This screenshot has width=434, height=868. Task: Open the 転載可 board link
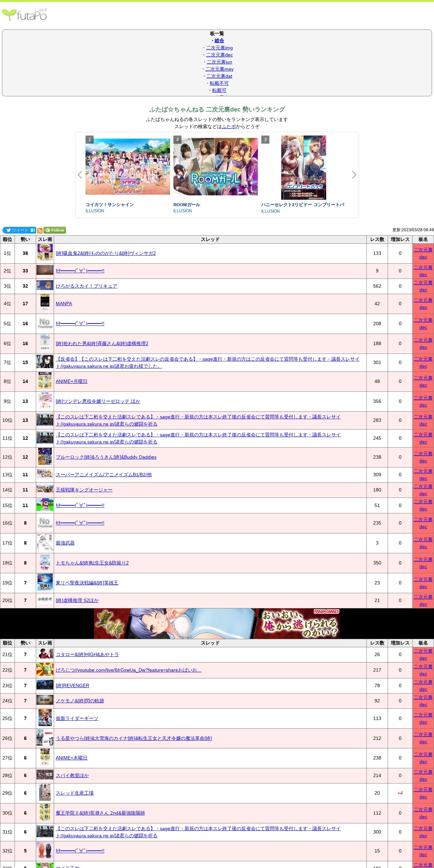219,90
